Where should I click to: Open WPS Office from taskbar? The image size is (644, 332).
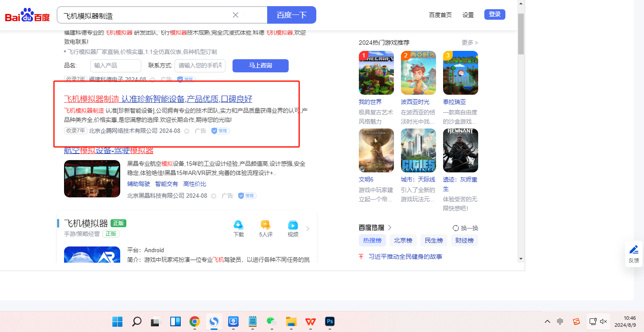point(311,322)
